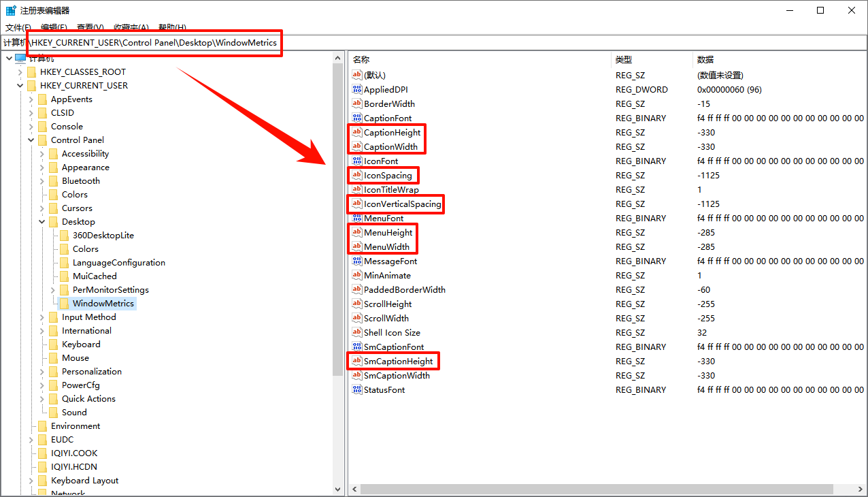This screenshot has height=497, width=868.
Task: Click the Sound folder icon
Action: (54, 413)
